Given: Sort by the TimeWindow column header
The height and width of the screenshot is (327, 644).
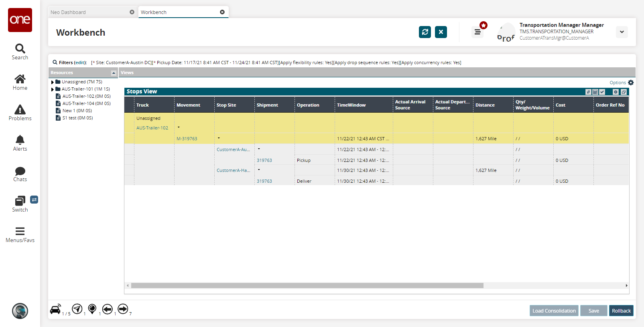Looking at the screenshot, I should (364, 105).
